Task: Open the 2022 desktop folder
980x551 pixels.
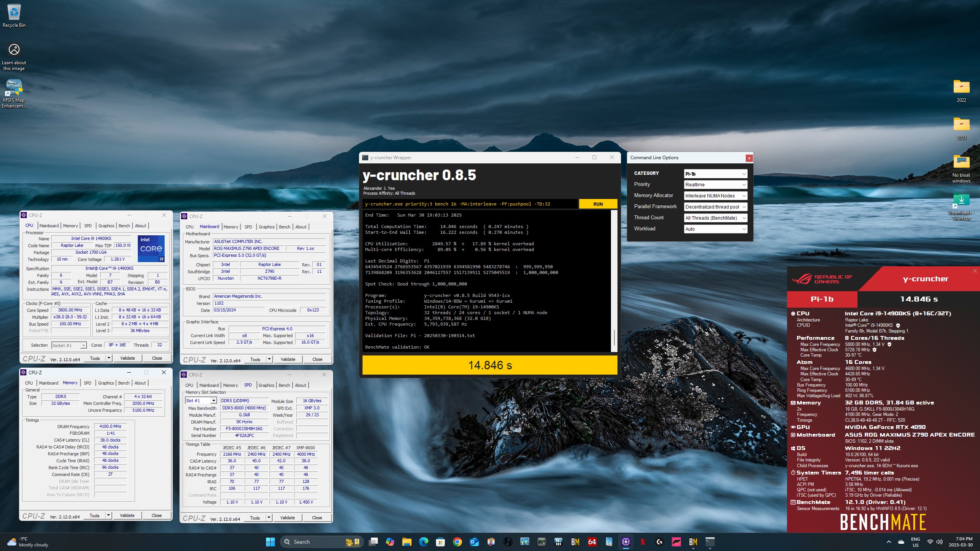Action: (x=961, y=91)
